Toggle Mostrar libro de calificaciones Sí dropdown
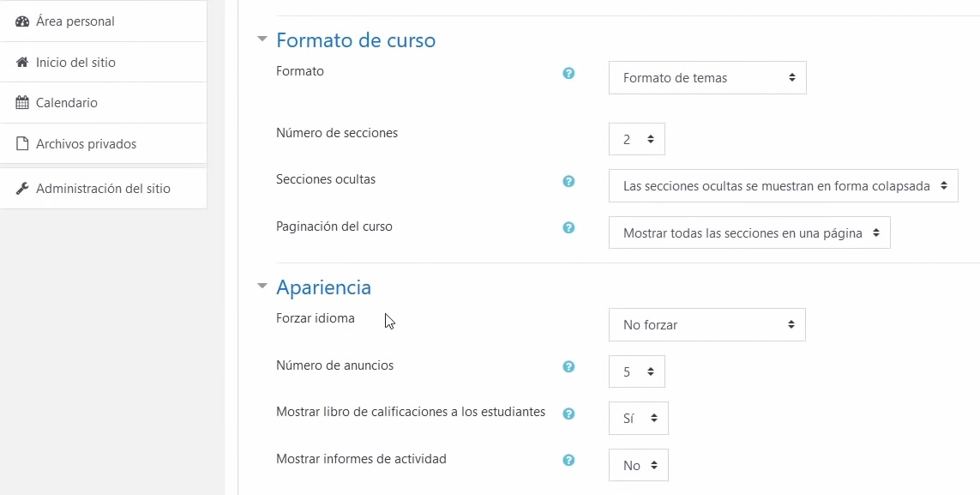Screen dimensions: 980x495 coord(638,418)
